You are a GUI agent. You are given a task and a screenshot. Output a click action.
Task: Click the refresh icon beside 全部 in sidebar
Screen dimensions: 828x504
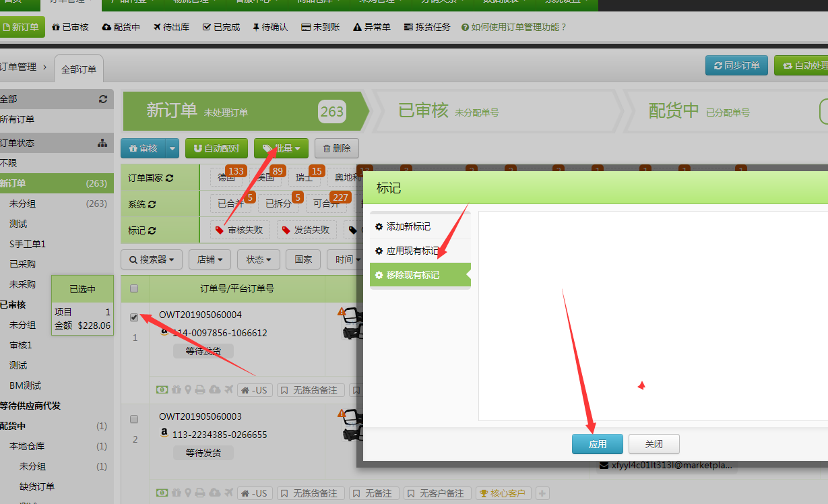point(103,99)
